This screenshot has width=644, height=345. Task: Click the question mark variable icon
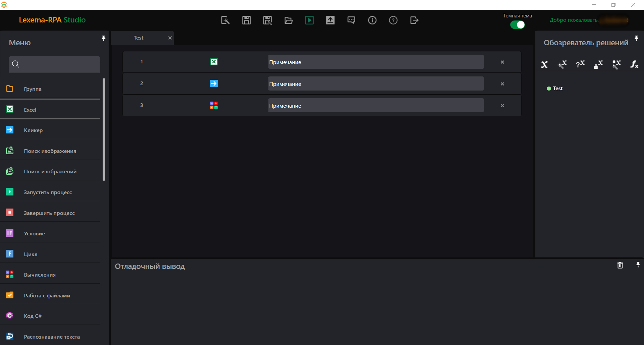click(580, 64)
